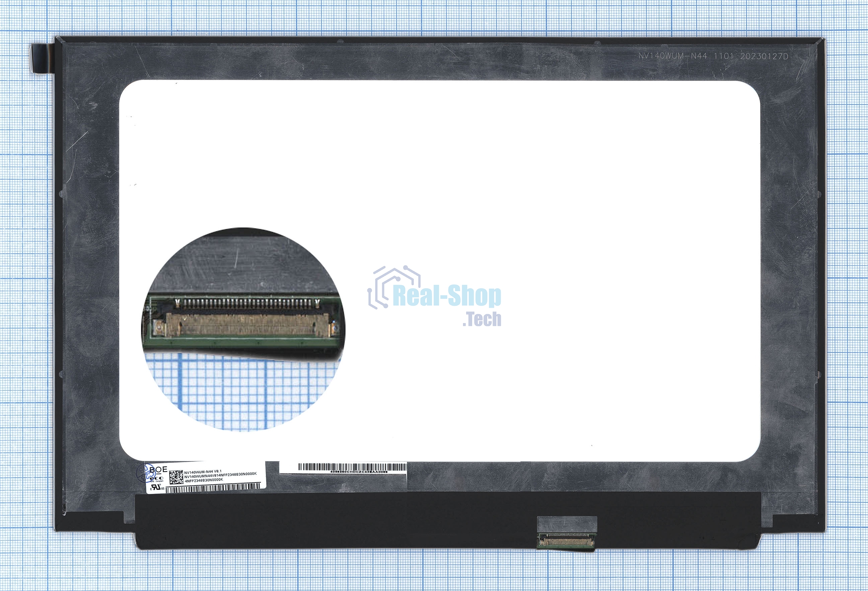868x591 pixels.
Task: Click the small connector at panel bottom
Action: (x=566, y=542)
